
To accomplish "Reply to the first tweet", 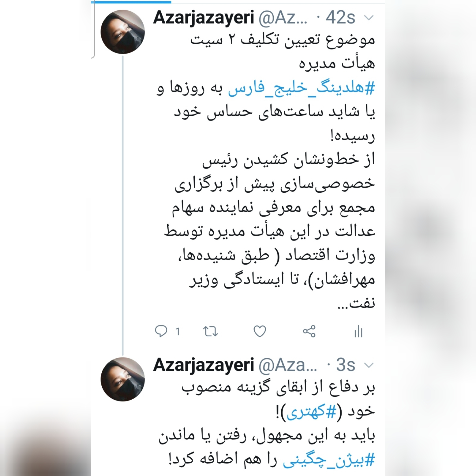I will (x=161, y=331).
